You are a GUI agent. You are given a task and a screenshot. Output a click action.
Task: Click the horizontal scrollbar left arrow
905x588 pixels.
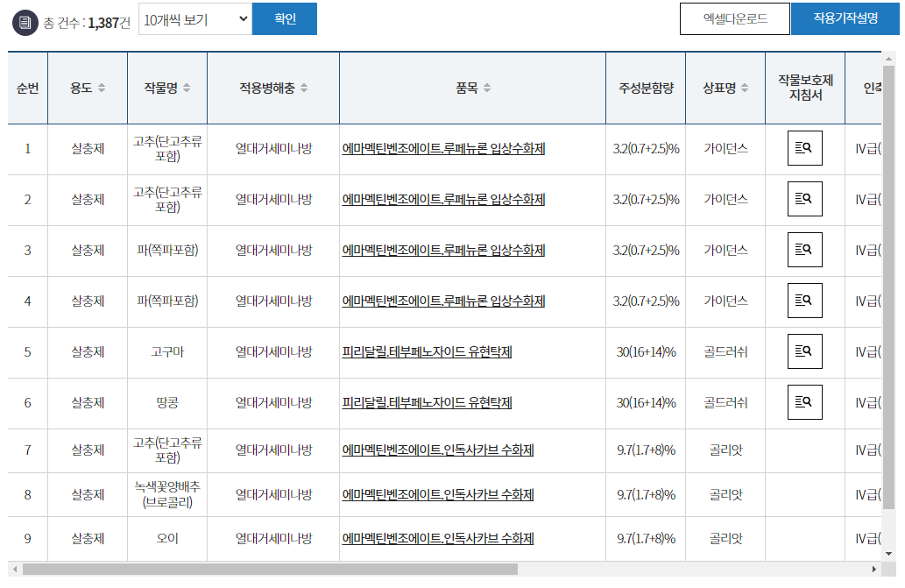tap(15, 569)
